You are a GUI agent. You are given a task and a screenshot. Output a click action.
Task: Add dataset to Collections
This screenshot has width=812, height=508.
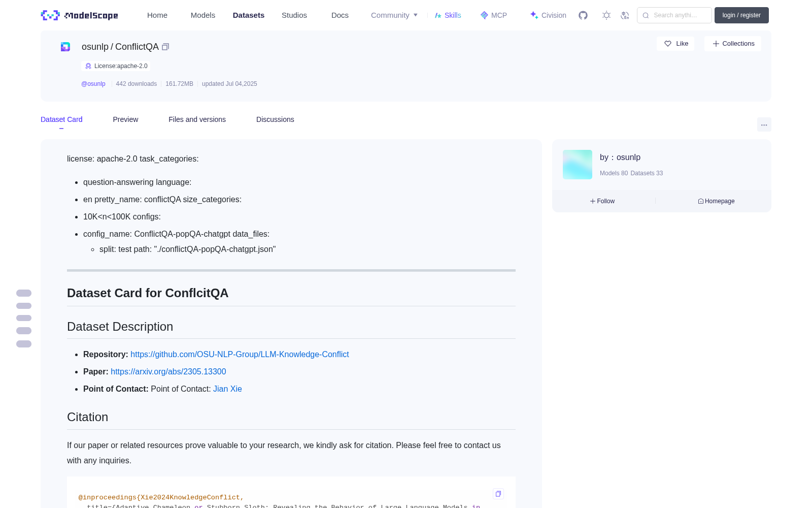[x=733, y=44]
